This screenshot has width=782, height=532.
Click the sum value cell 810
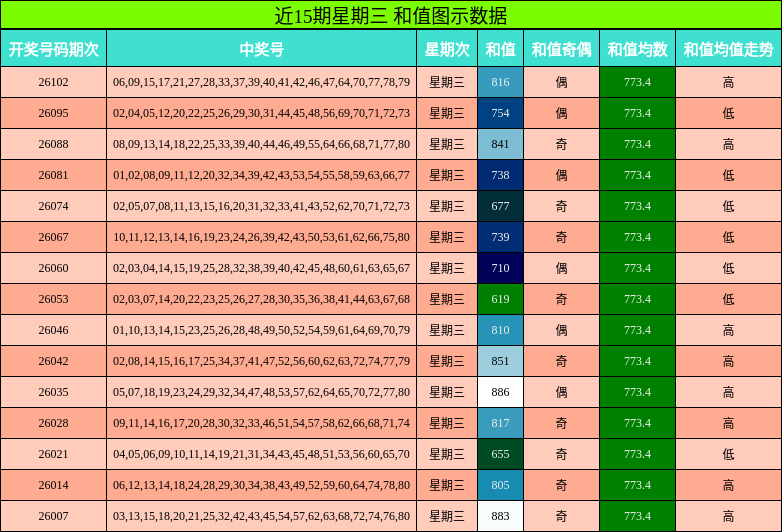(500, 330)
